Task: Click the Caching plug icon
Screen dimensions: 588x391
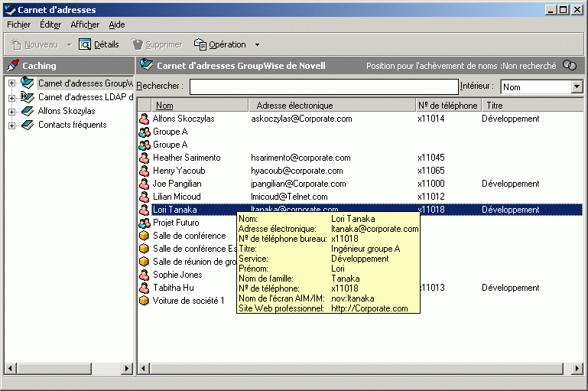Action: tap(13, 65)
